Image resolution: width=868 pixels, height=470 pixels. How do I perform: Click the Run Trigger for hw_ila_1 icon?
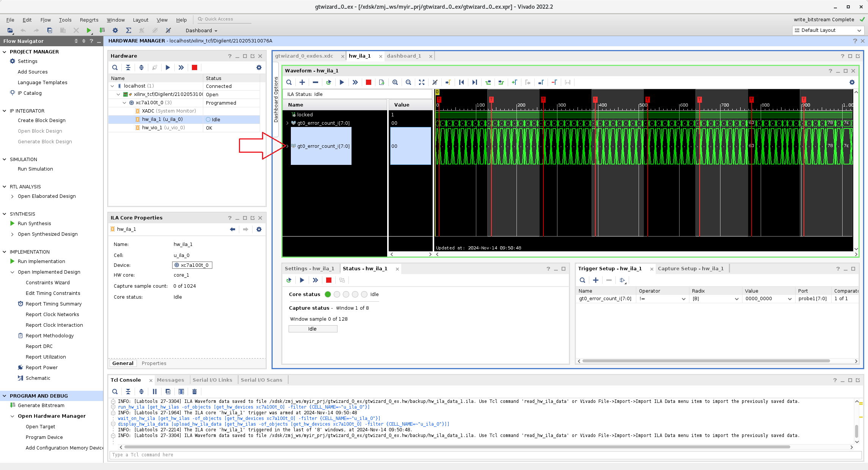click(x=342, y=82)
